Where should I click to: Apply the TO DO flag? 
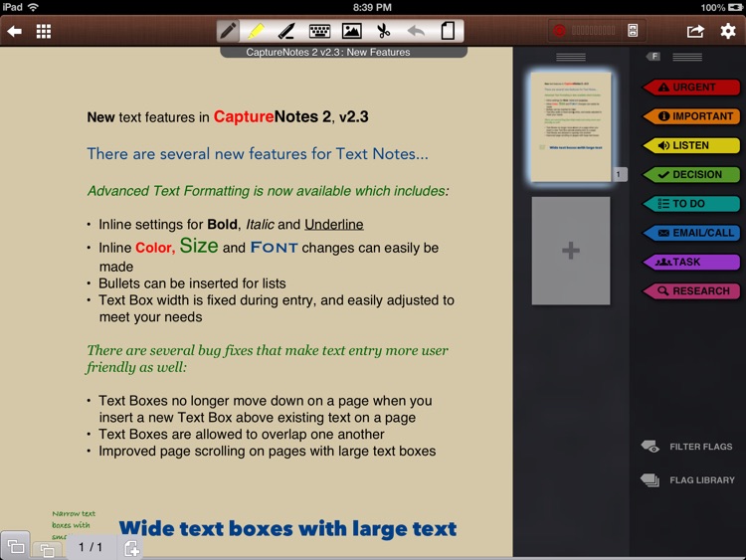click(691, 204)
